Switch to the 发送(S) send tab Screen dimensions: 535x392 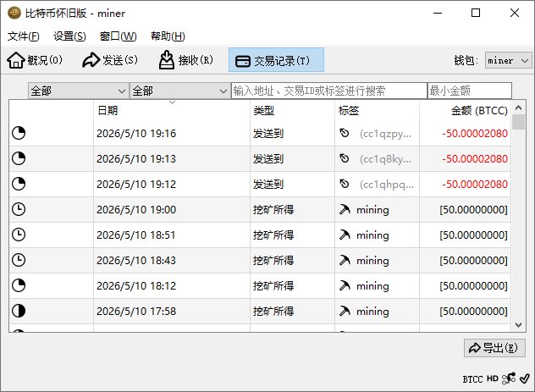coord(110,60)
